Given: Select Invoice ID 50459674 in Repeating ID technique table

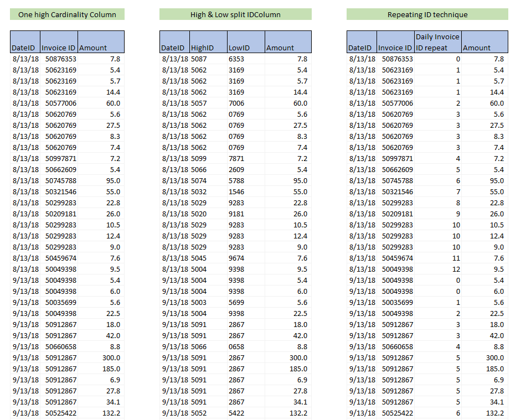Looking at the screenshot, I should coord(395,258).
